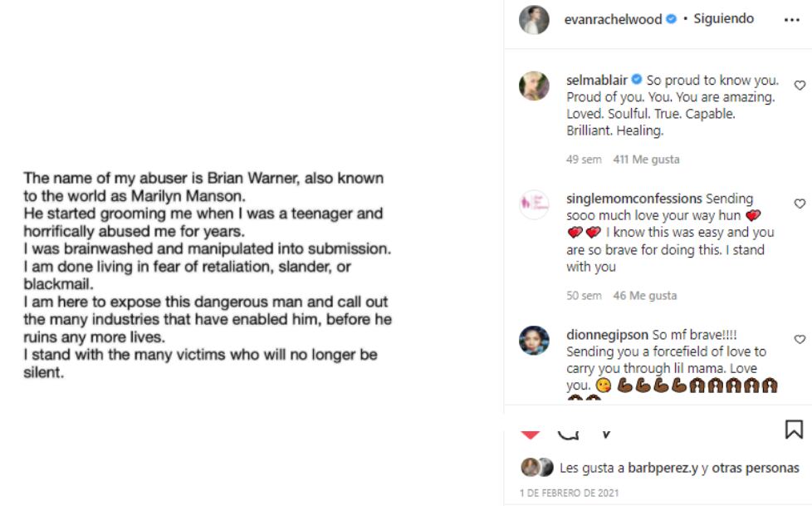
Task: Open evanrachelwood's profile picture
Action: [x=534, y=19]
